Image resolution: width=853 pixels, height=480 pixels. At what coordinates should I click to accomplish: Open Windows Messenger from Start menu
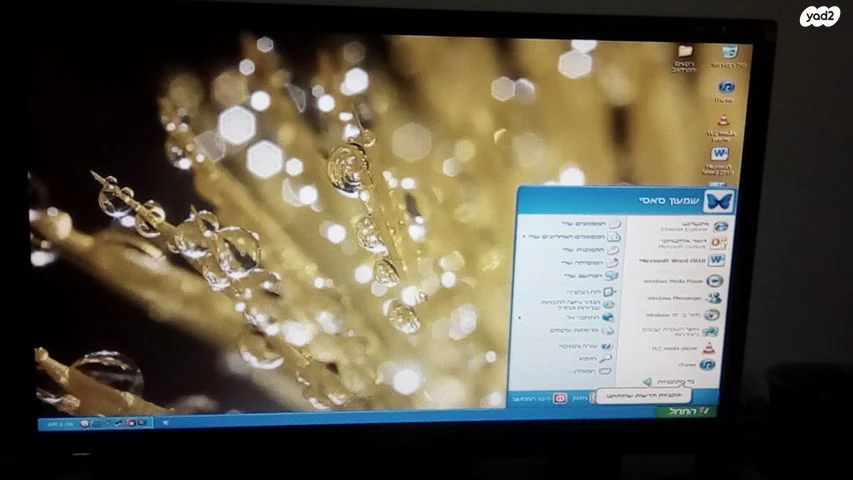(x=683, y=298)
